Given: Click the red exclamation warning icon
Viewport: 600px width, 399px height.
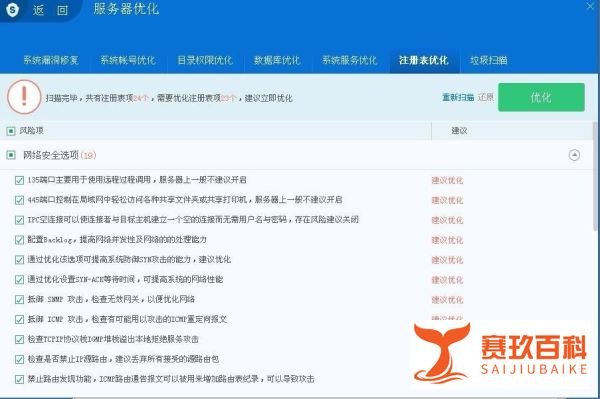Looking at the screenshot, I should coord(24,97).
